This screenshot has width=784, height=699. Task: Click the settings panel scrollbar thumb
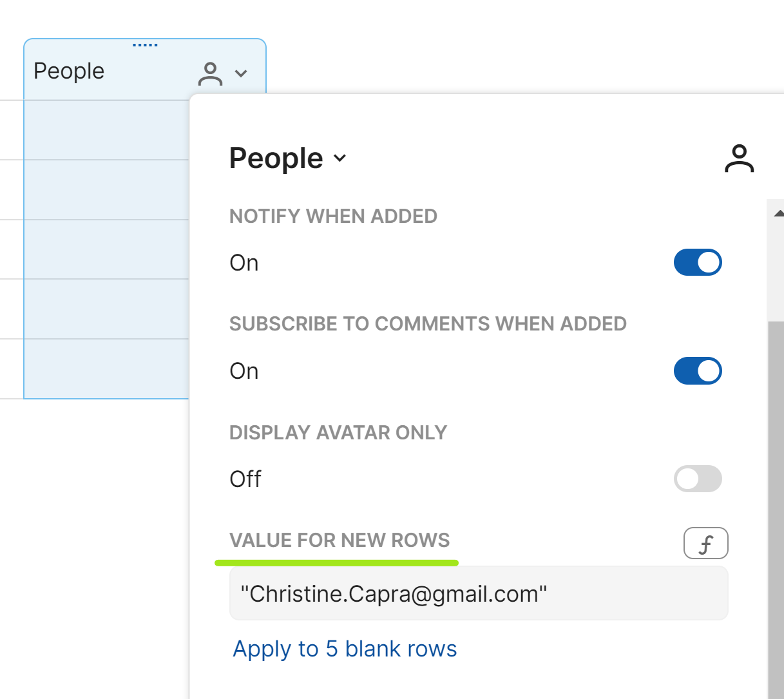point(776,503)
